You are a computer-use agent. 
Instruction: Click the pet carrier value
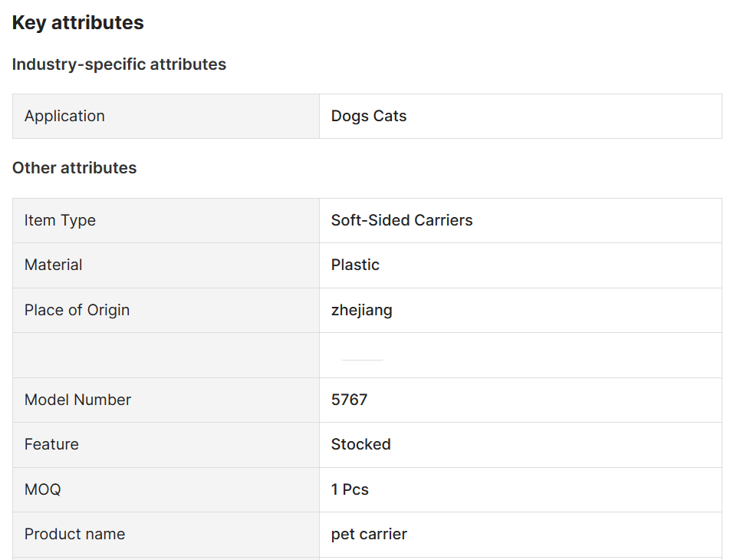369,535
